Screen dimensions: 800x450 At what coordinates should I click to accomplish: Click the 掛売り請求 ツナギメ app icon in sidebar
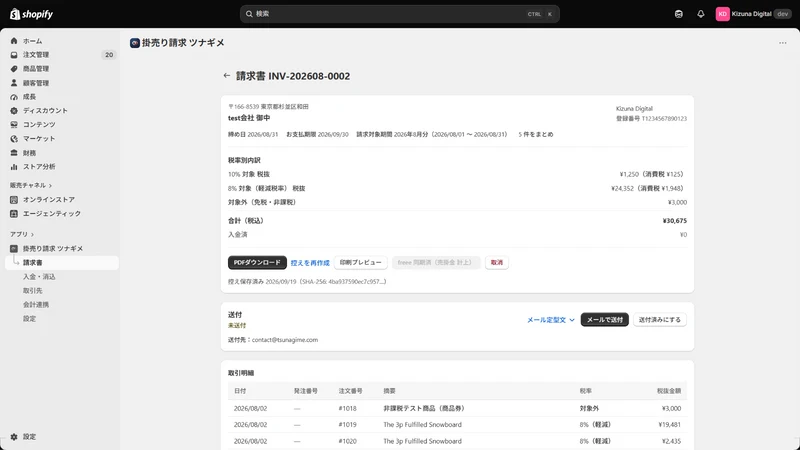click(x=14, y=248)
